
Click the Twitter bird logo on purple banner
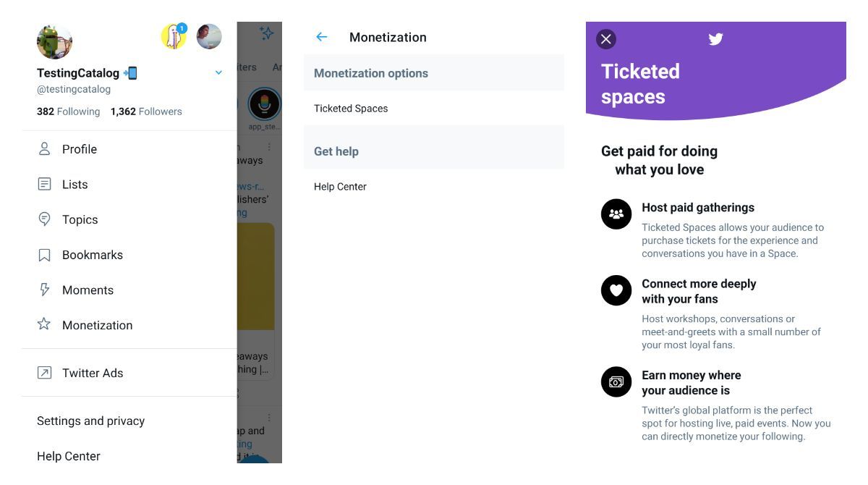(716, 39)
